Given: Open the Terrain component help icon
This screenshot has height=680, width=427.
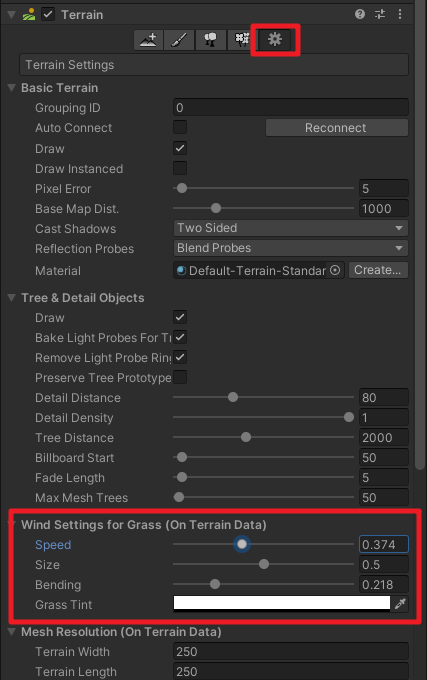Looking at the screenshot, I should (x=360, y=14).
